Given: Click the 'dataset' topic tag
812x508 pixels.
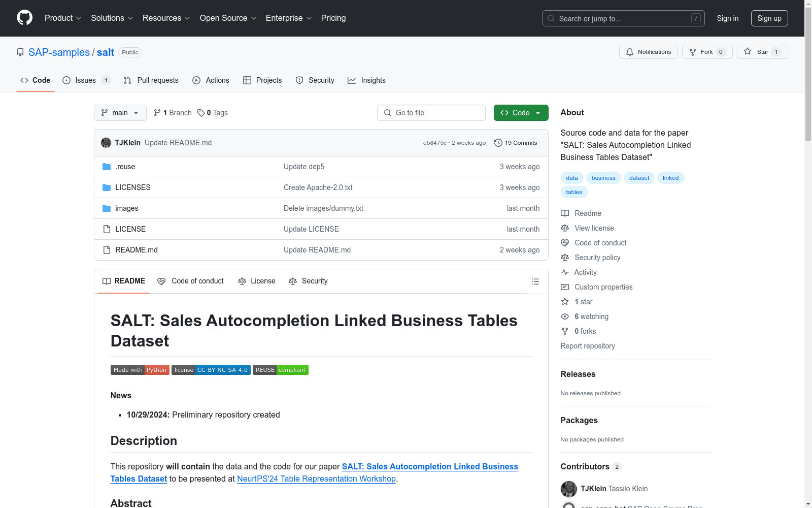Looking at the screenshot, I should [x=639, y=178].
